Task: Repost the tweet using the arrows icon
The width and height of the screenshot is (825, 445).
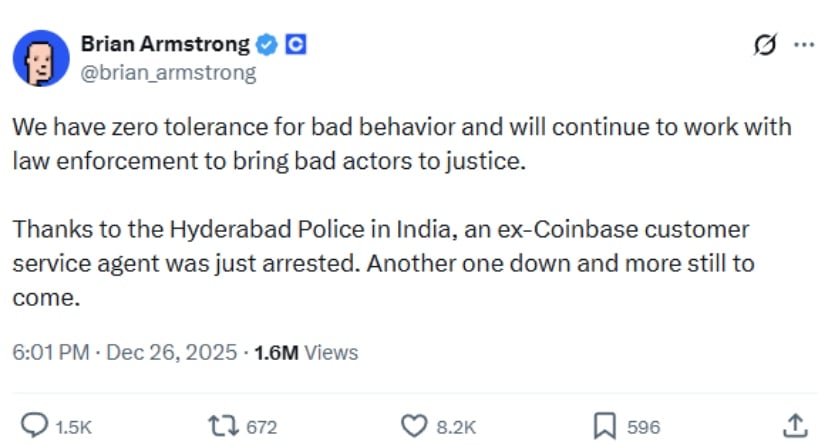Action: (224, 426)
